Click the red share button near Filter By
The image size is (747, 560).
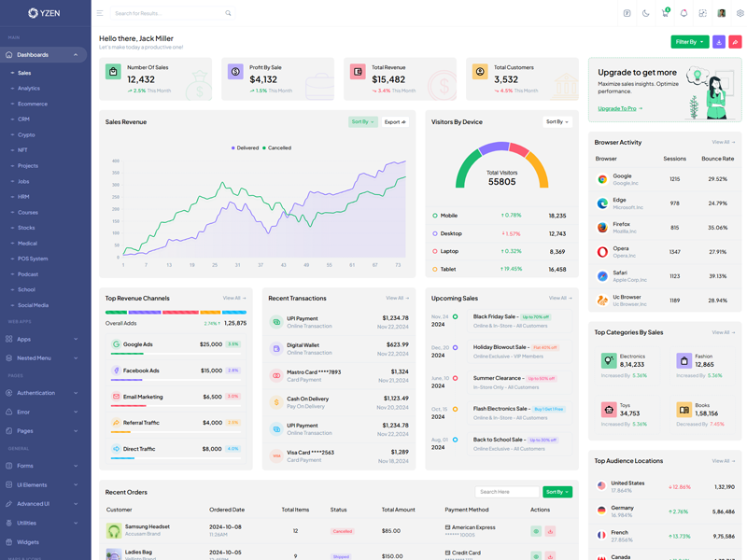click(x=735, y=42)
